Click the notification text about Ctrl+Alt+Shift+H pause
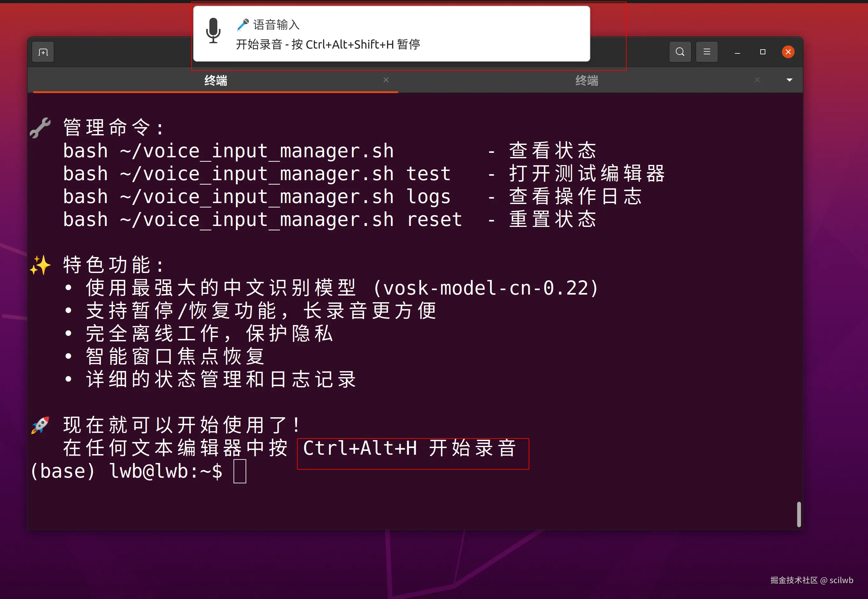Screen dimensions: 868x599 [x=328, y=45]
